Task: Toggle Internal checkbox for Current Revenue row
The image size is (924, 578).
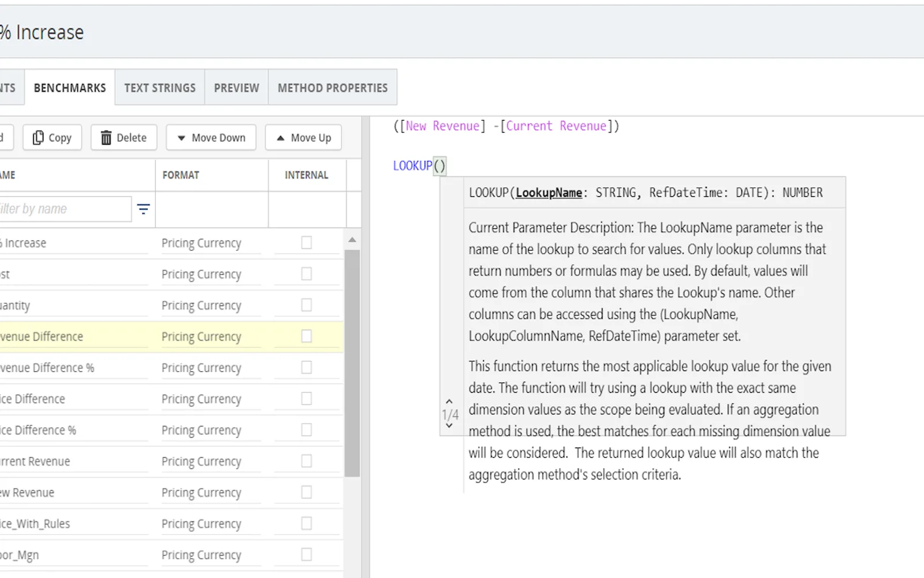Action: [307, 461]
